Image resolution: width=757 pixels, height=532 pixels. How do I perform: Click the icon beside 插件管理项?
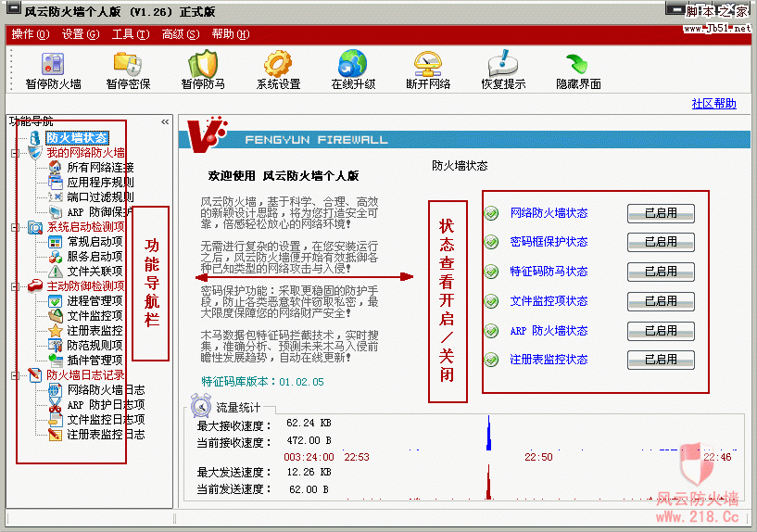[56, 361]
